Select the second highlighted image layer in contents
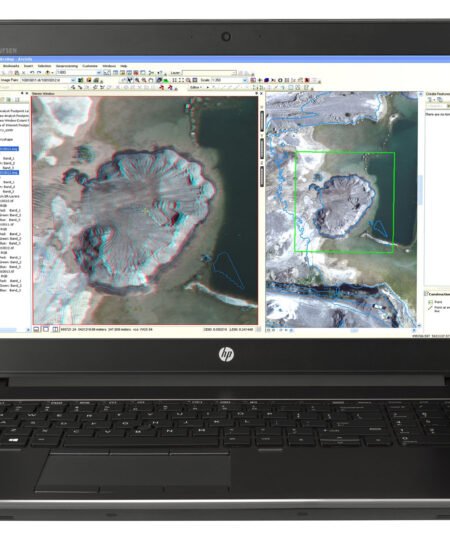Screen dimensions: 450x540 click(x=9, y=172)
